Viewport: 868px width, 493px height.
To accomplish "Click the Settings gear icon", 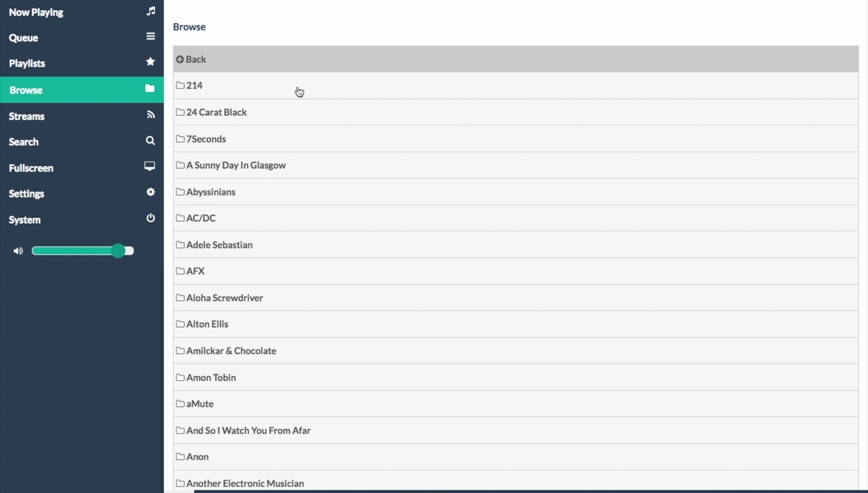I will pyautogui.click(x=151, y=192).
